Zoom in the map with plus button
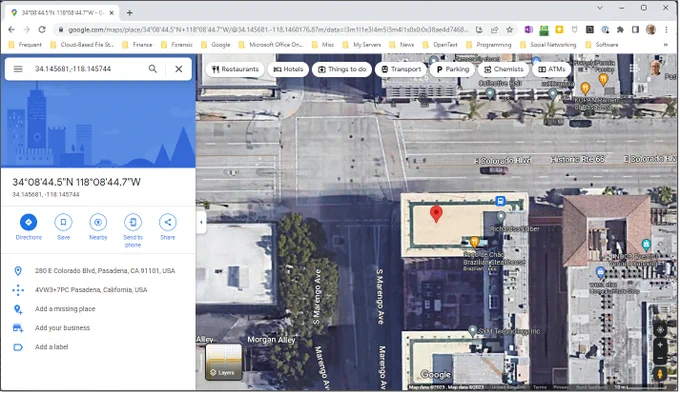 (x=660, y=345)
